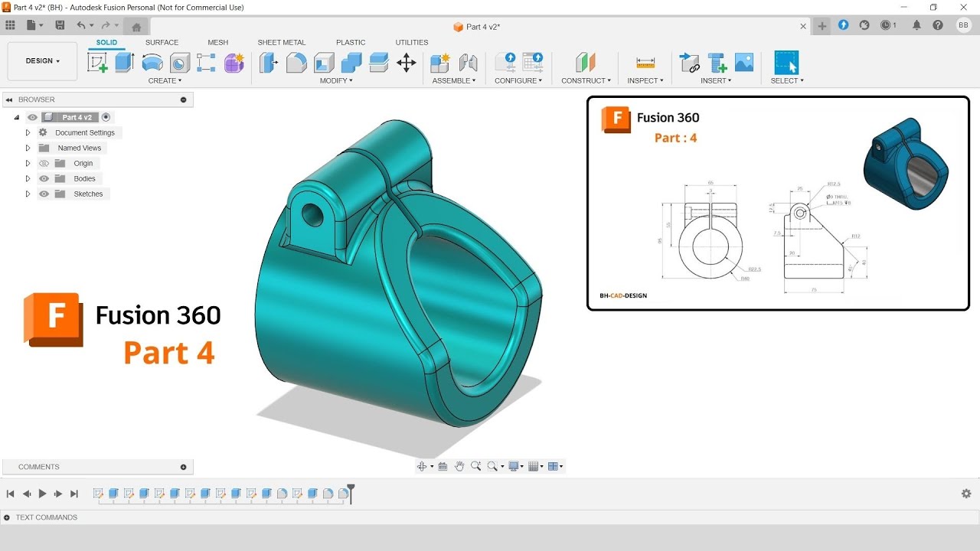Select the Offset Plane construct tool
This screenshot has width=980, height=551.
tap(586, 63)
